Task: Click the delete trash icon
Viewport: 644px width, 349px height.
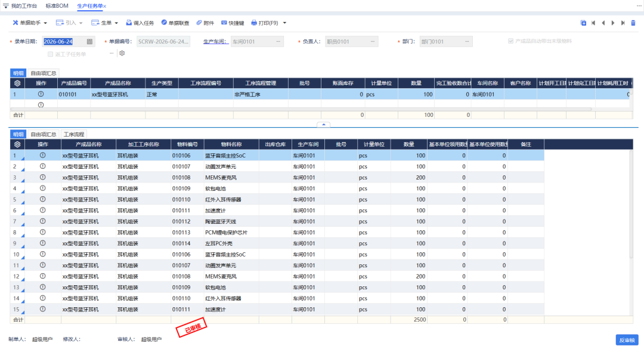Action: click(633, 23)
